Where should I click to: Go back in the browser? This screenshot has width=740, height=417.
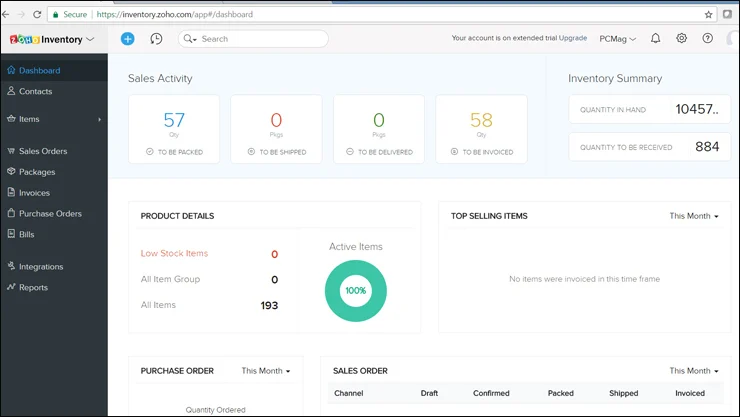coord(6,14)
